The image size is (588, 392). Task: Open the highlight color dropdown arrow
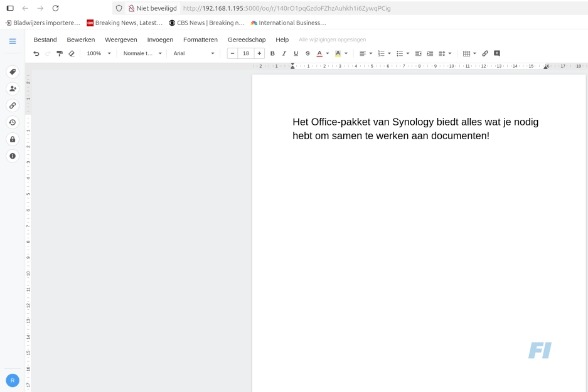point(346,53)
